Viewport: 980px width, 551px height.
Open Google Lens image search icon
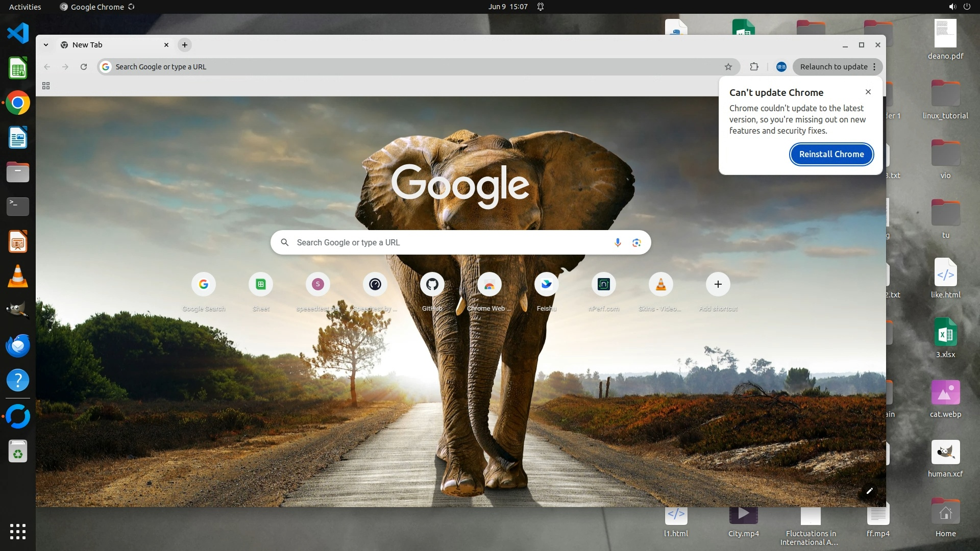pos(636,242)
